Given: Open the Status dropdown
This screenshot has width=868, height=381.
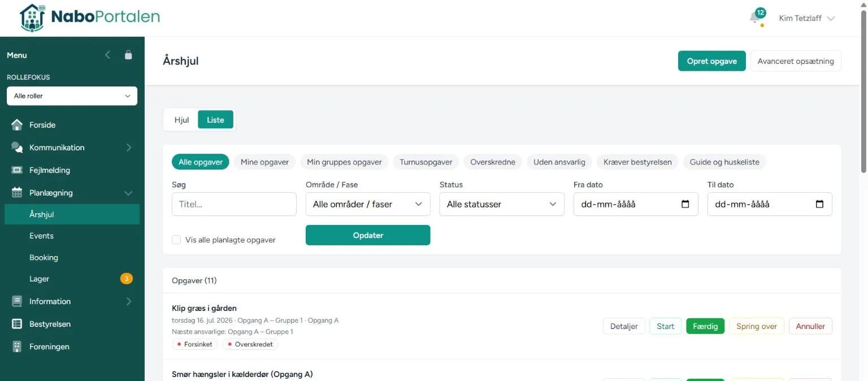Looking at the screenshot, I should pyautogui.click(x=502, y=204).
